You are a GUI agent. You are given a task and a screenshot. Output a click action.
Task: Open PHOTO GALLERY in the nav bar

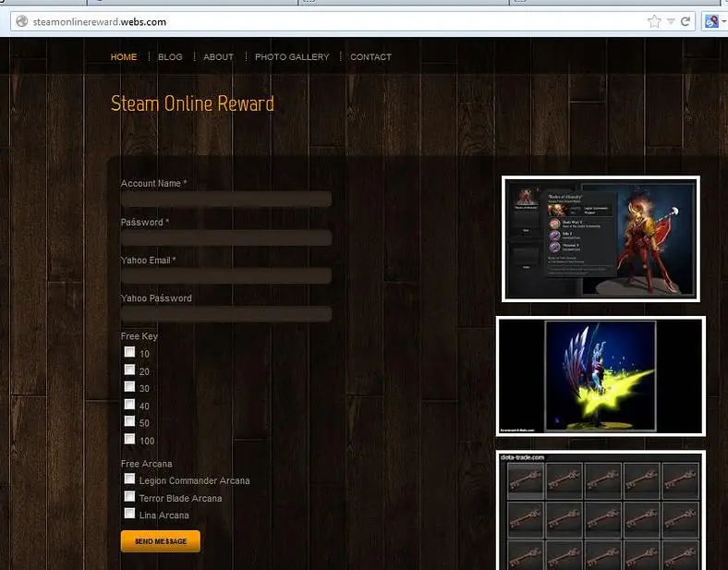pos(292,57)
